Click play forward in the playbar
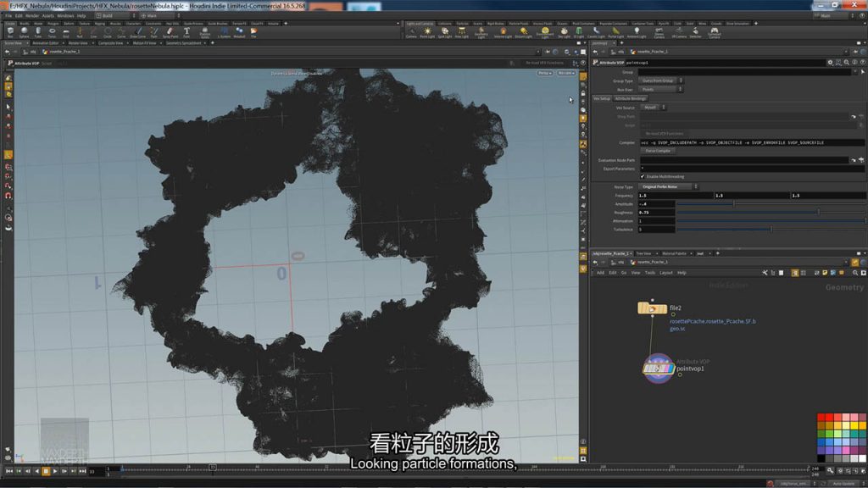The width and height of the screenshot is (868, 488). [55, 471]
